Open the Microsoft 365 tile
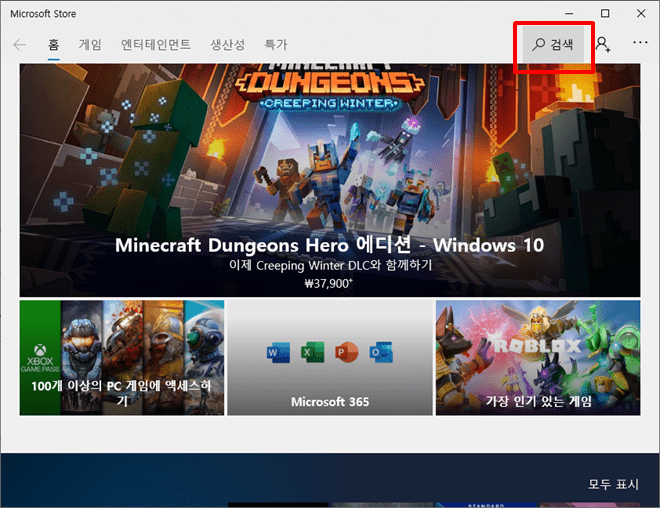The width and height of the screenshot is (660, 508). tap(330, 358)
